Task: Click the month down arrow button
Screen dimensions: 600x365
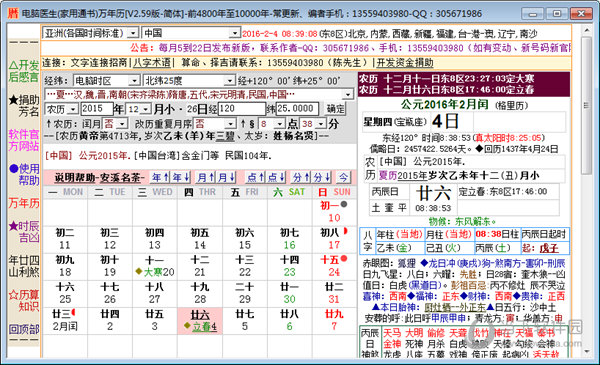Action: coord(227,178)
